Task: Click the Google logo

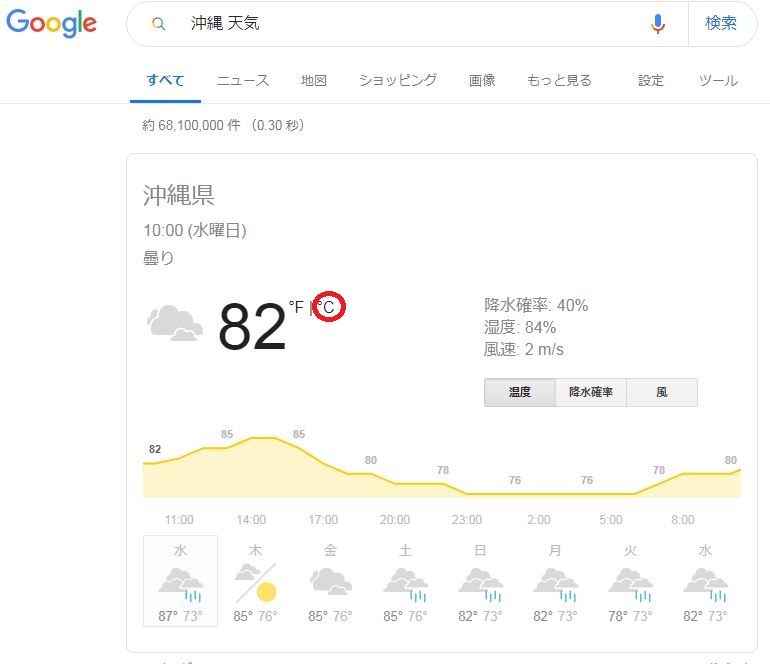Action: click(x=52, y=24)
